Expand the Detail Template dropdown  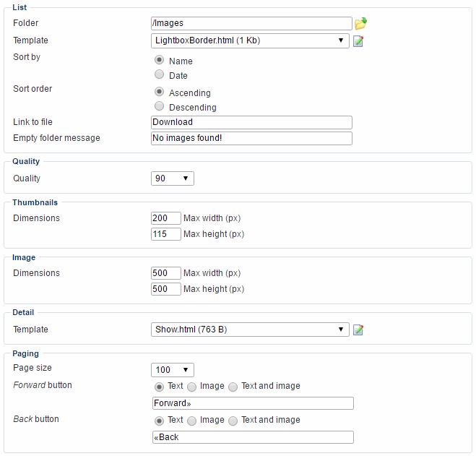tap(250, 330)
